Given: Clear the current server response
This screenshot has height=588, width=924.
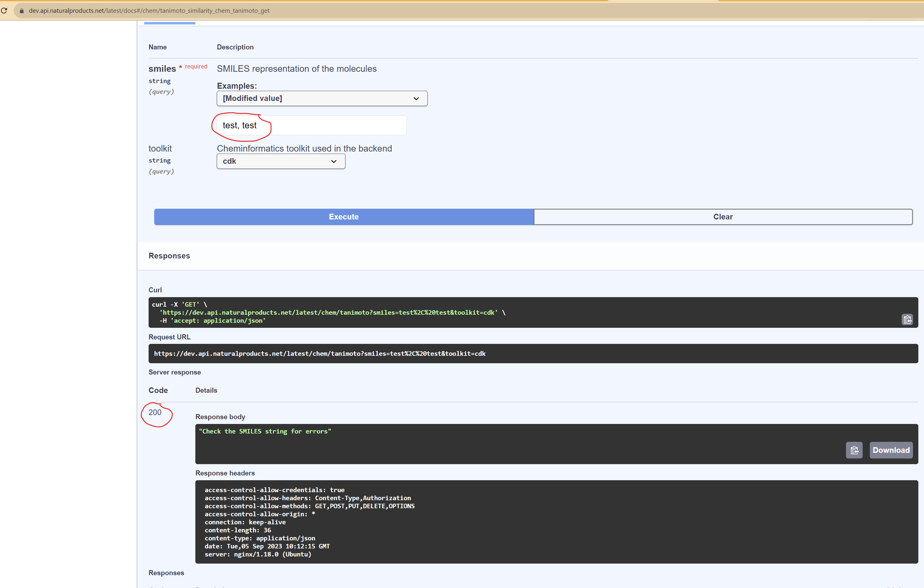Looking at the screenshot, I should (723, 217).
